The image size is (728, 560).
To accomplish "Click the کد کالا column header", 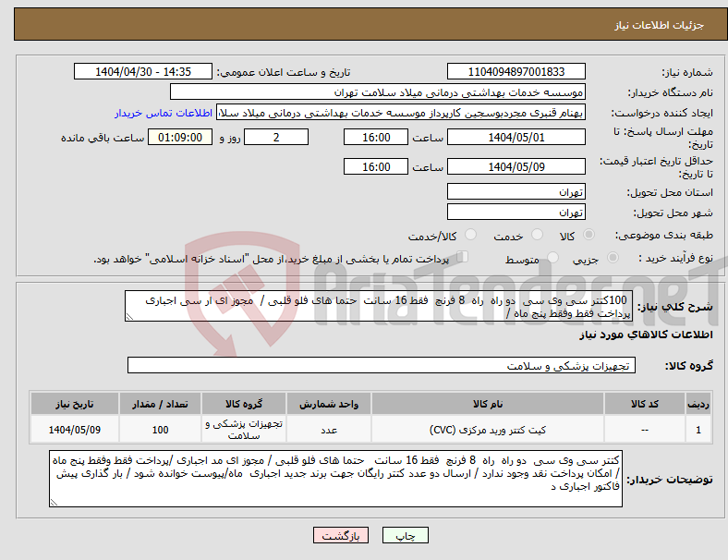I will pyautogui.click(x=645, y=404).
